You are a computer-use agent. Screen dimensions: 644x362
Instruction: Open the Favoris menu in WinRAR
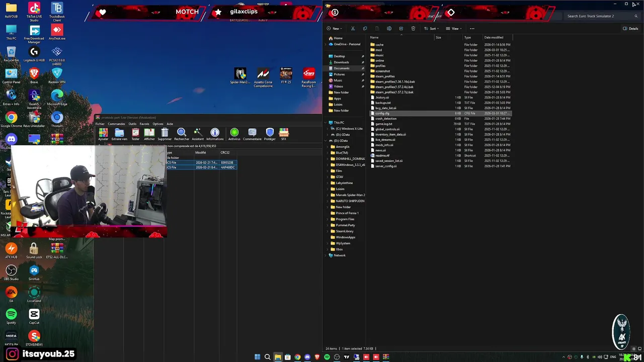144,124
